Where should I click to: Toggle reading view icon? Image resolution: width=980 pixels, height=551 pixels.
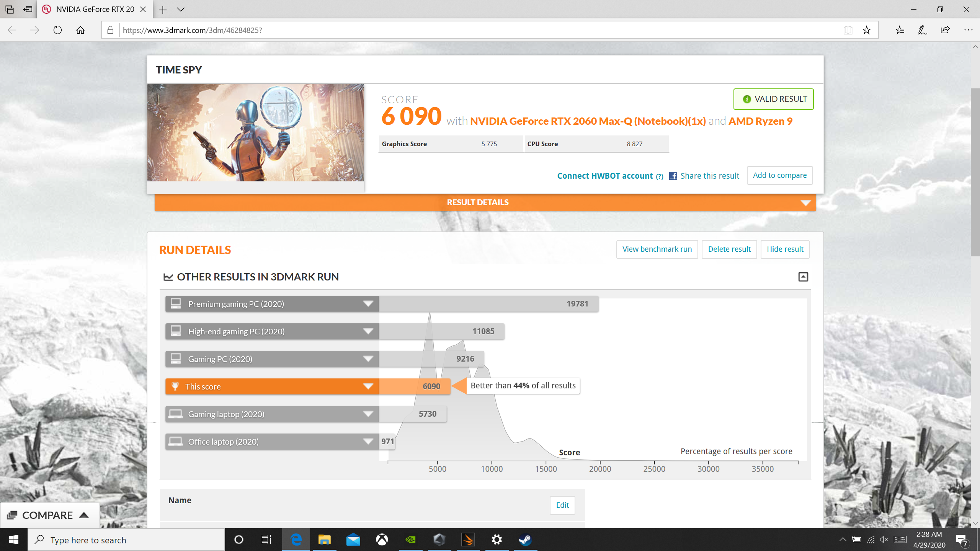pos(848,30)
